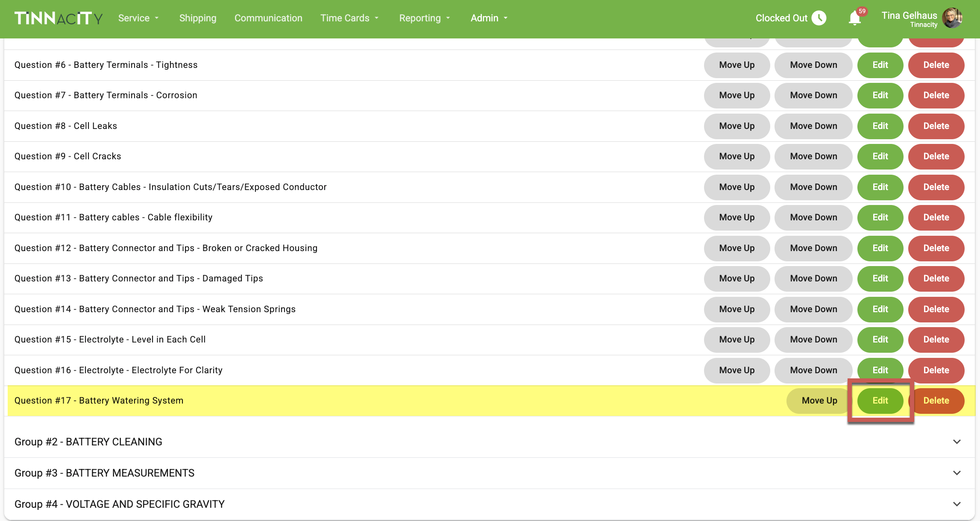The image size is (980, 521).
Task: Open the Reporting dropdown menu
Action: click(x=424, y=18)
